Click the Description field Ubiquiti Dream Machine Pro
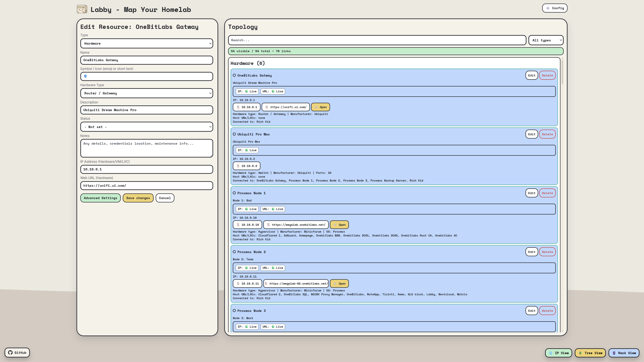 (x=147, y=110)
